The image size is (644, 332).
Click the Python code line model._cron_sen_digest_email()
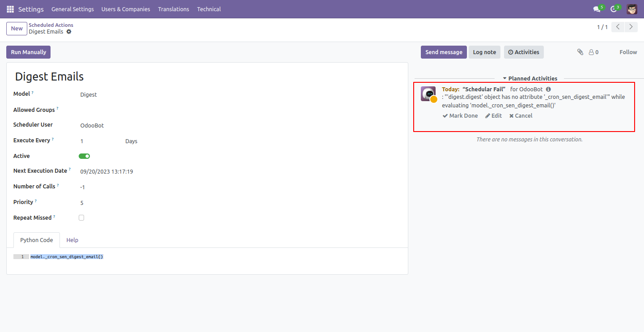(x=67, y=257)
